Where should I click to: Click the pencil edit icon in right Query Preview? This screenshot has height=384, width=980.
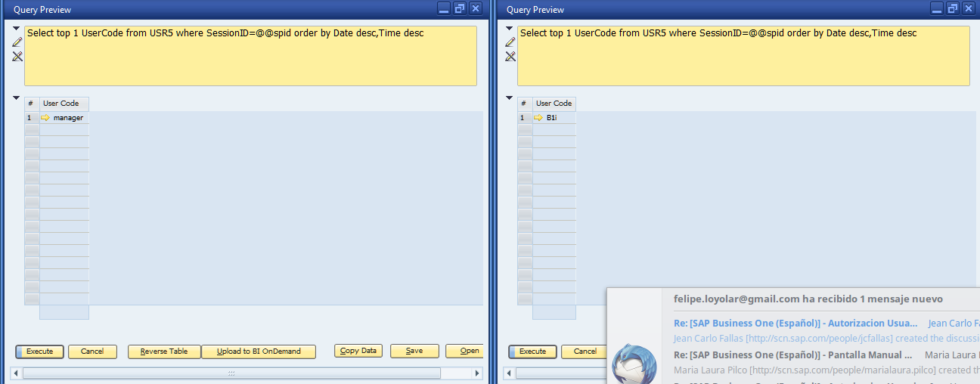(510, 42)
